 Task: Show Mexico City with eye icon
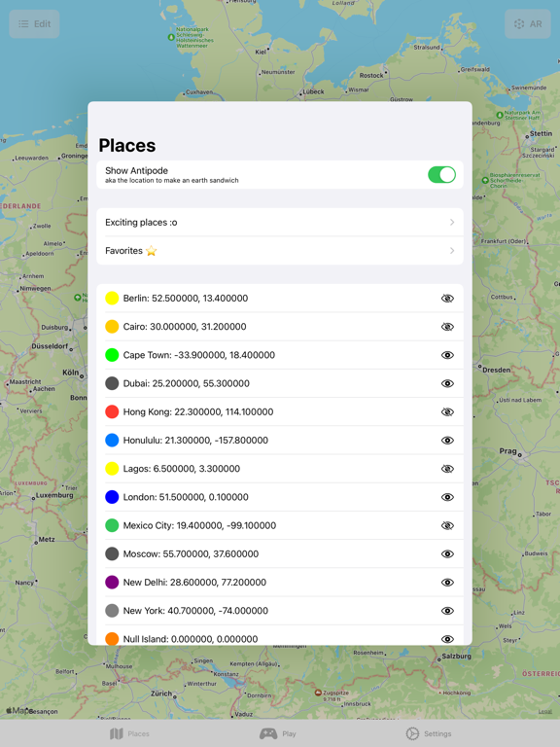tap(447, 525)
